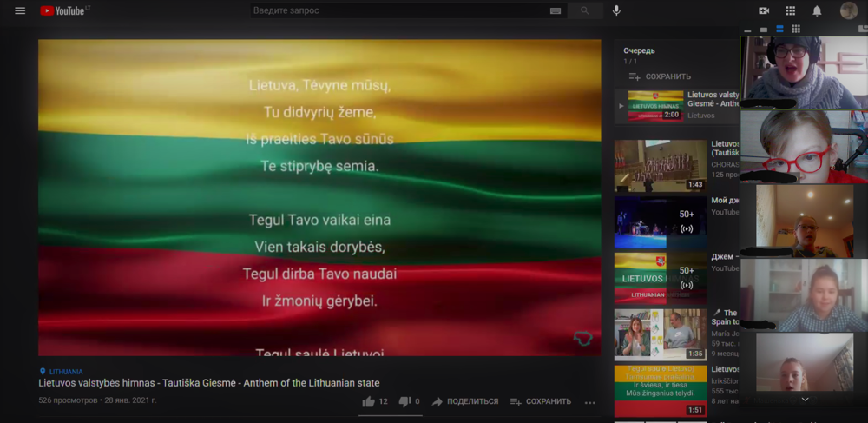Open the on-screen keyboard in search box
Image resolution: width=868 pixels, height=423 pixels.
556,11
